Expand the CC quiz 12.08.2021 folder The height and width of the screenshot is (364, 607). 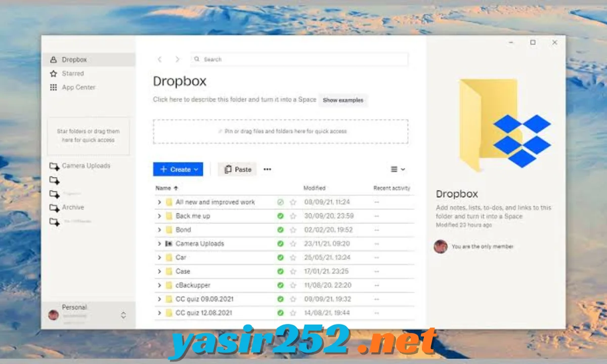click(x=159, y=313)
